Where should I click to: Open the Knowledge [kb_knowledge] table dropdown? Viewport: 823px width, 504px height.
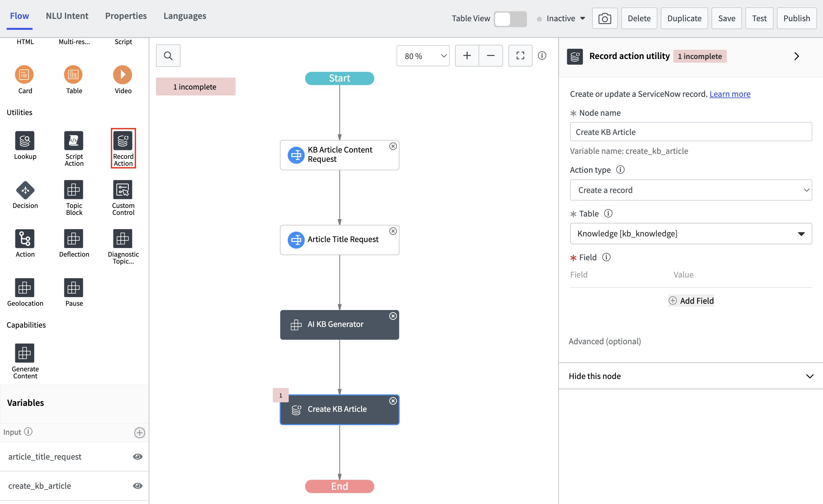691,233
